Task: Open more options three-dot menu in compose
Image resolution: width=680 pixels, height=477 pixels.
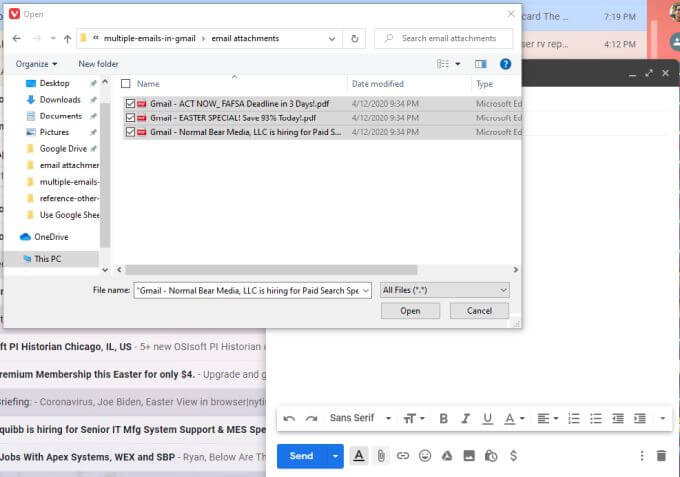Action: click(x=642, y=456)
